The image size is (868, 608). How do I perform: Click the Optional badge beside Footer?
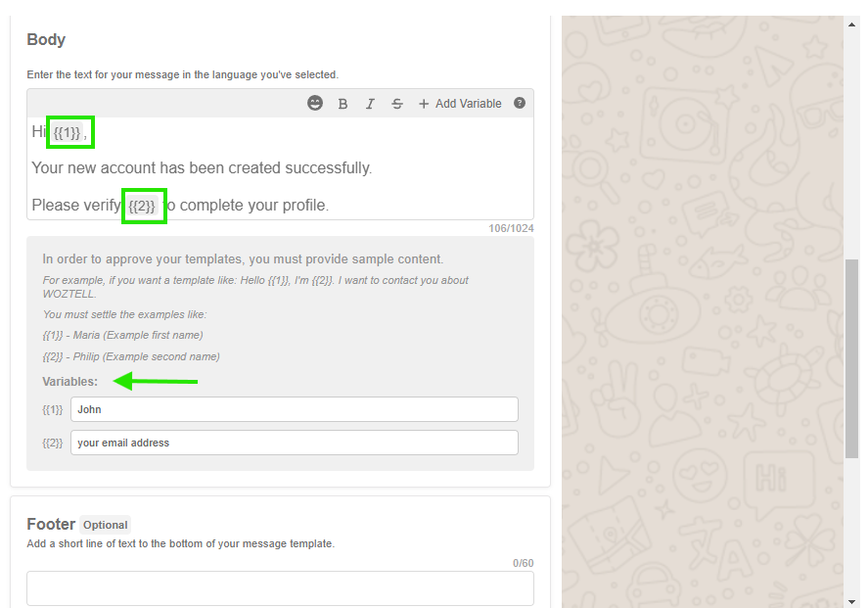coord(105,525)
